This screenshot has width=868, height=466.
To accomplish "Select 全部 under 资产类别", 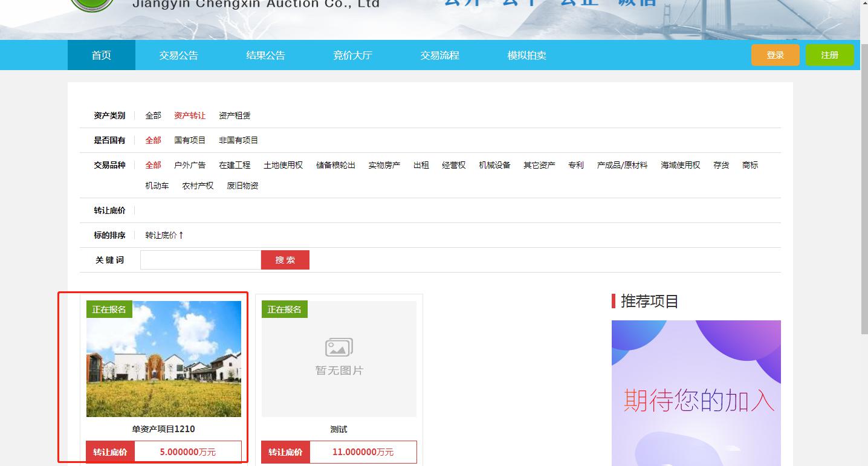I will pyautogui.click(x=154, y=115).
